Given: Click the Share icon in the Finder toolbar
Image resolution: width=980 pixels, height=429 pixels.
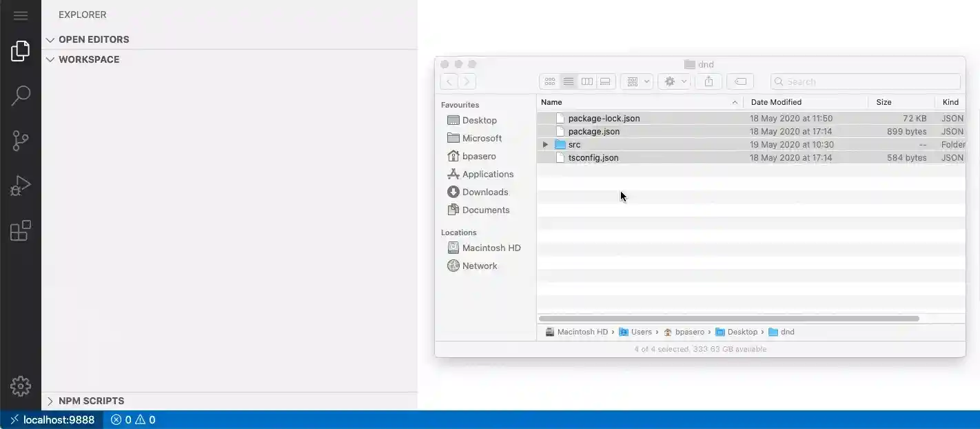Looking at the screenshot, I should click(708, 81).
